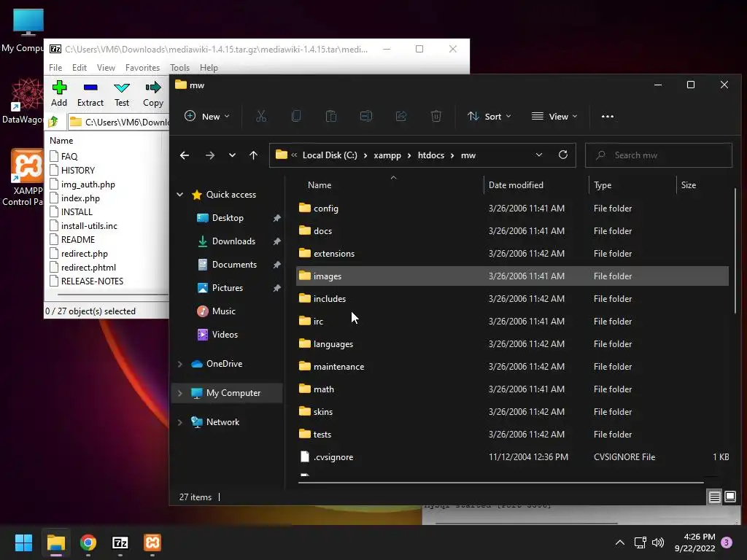The image size is (747, 560).
Task: Open the Tools menu in 7-Zip
Action: (x=179, y=68)
